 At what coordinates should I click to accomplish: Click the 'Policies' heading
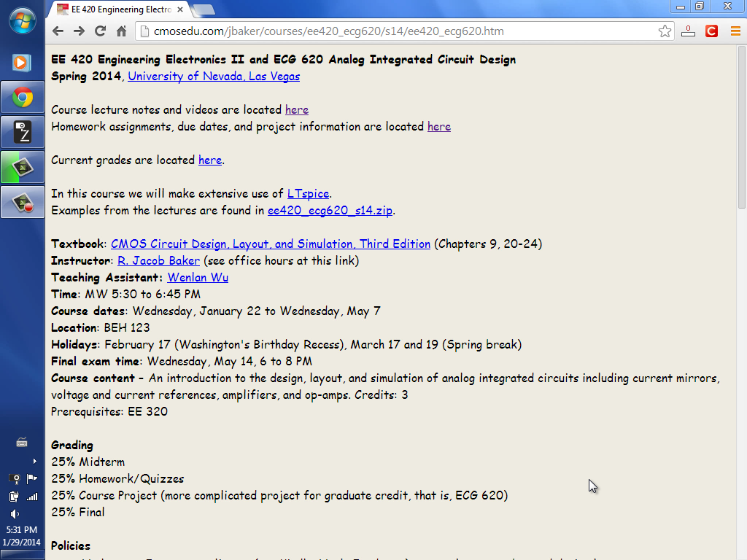point(71,545)
